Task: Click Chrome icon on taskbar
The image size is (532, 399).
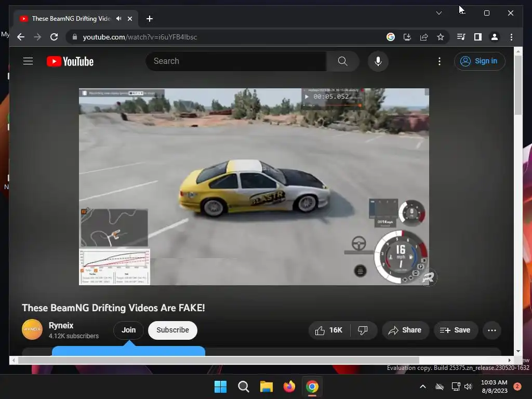Action: tap(312, 387)
